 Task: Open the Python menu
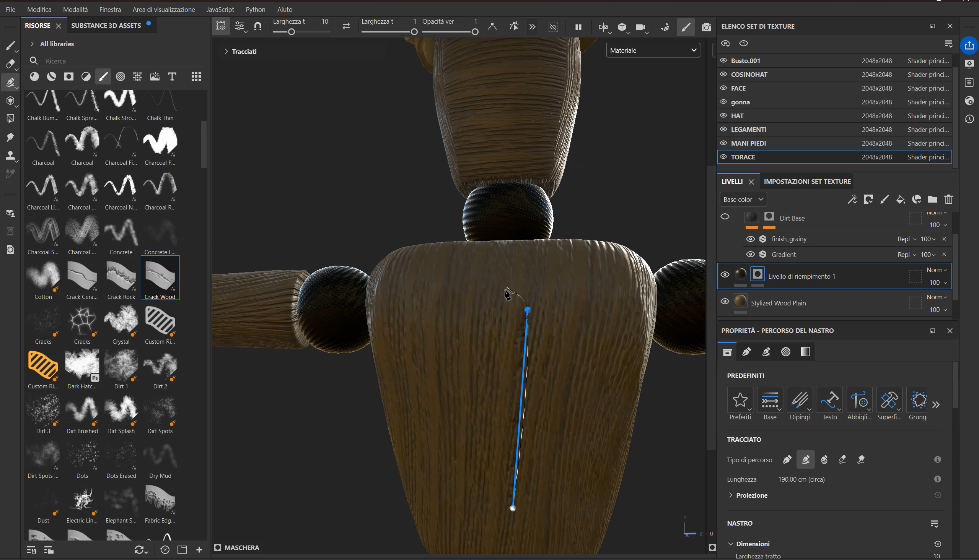coord(256,9)
